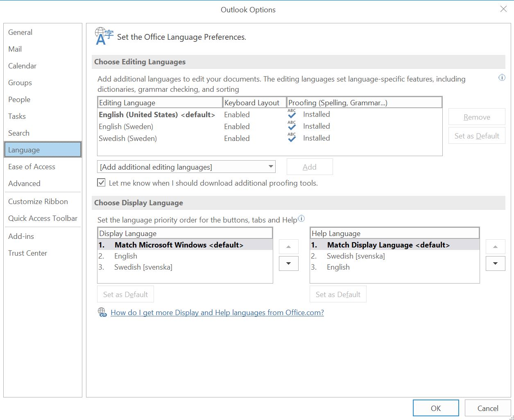Viewport: 514px width, 420px height.
Task: Select Swedish [svenska] in Display Language list
Action: click(x=185, y=267)
